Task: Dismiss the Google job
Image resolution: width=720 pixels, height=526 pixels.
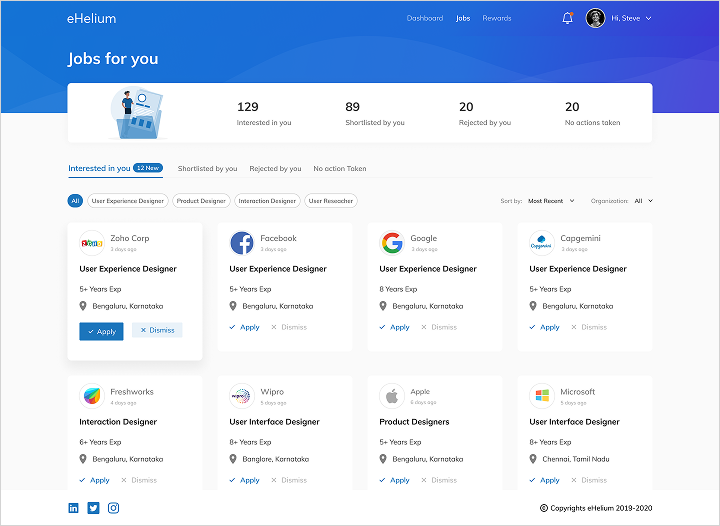Action: [439, 327]
